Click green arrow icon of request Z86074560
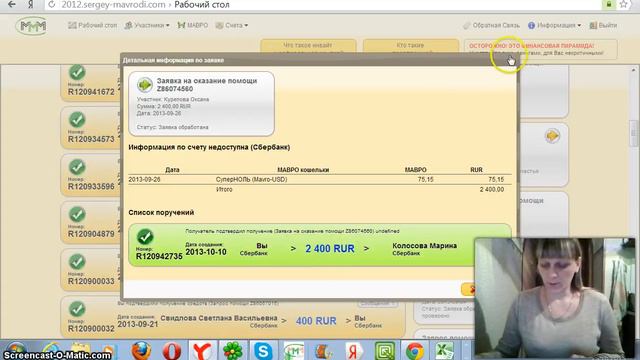640x360 pixels. point(144,84)
